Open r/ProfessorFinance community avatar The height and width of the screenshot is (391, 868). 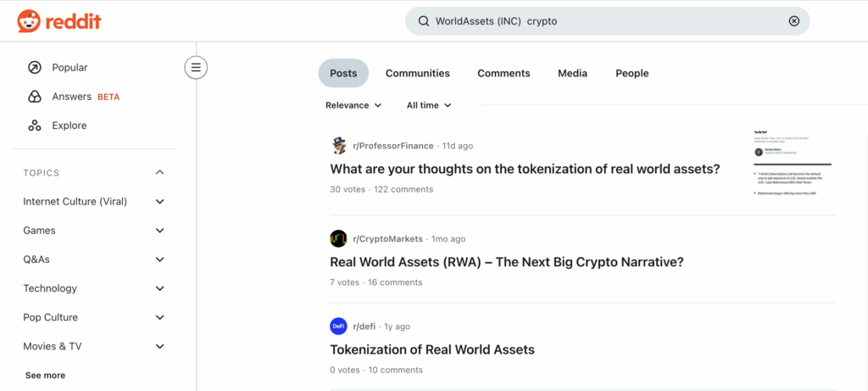[x=339, y=146]
